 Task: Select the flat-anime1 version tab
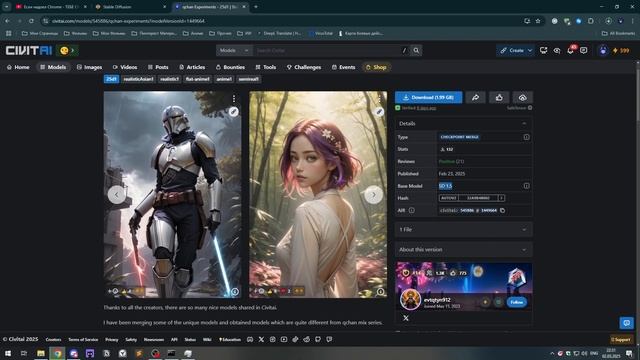[198, 79]
